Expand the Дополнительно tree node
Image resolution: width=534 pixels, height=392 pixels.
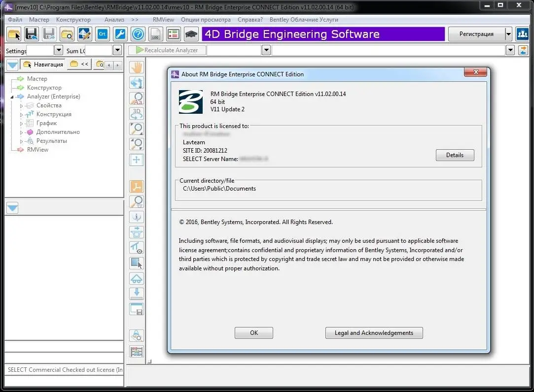[21, 132]
